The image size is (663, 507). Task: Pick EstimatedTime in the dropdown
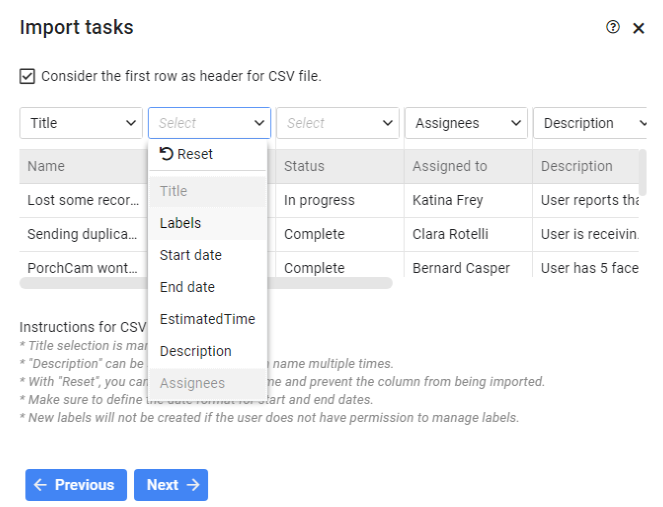point(208,319)
